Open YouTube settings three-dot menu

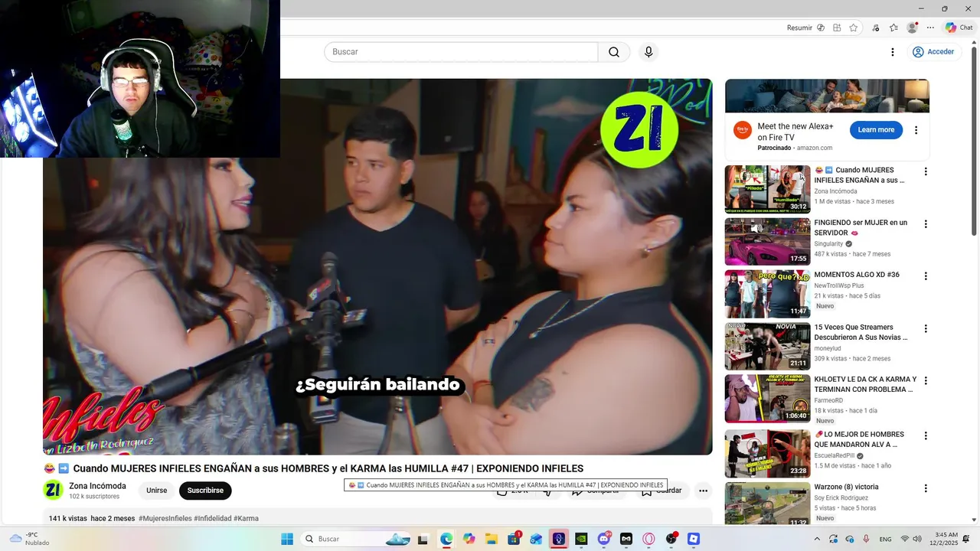892,52
